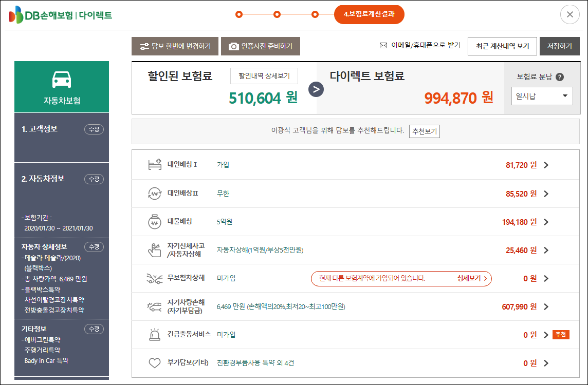Click the 607,990 원 amount
588x385 pixels.
[519, 307]
